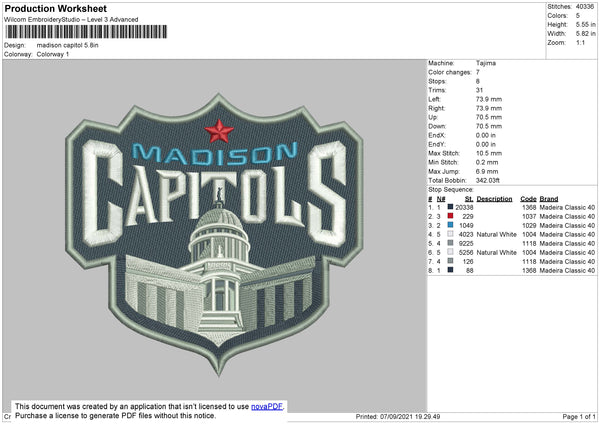600x424 pixels.
Task: Open the novaPDF hyperlink
Action: (x=267, y=407)
